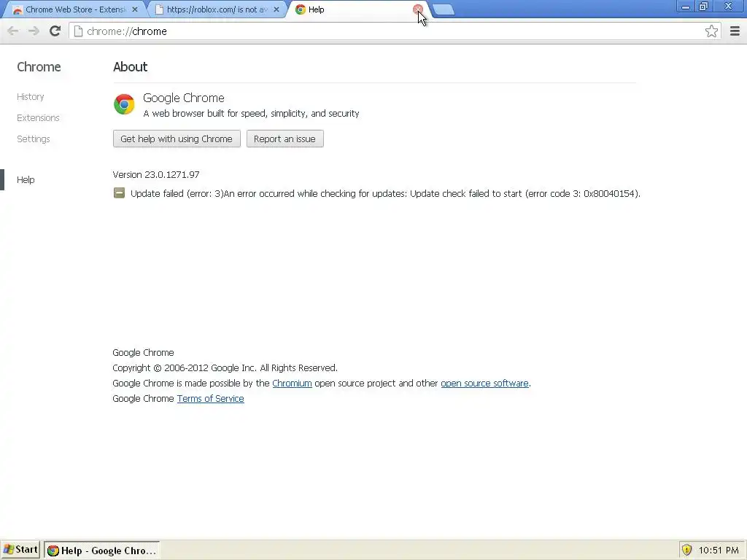The image size is (747, 560).
Task: Open History in the sidebar
Action: pos(31,97)
